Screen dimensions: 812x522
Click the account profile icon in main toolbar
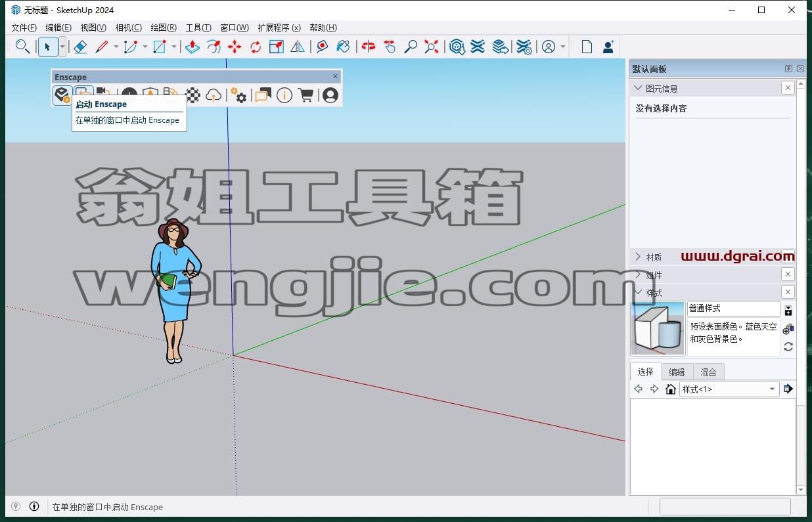[549, 47]
